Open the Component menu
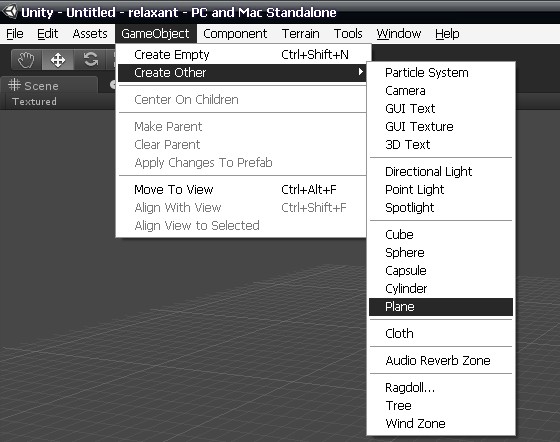560x442 pixels. (x=235, y=34)
